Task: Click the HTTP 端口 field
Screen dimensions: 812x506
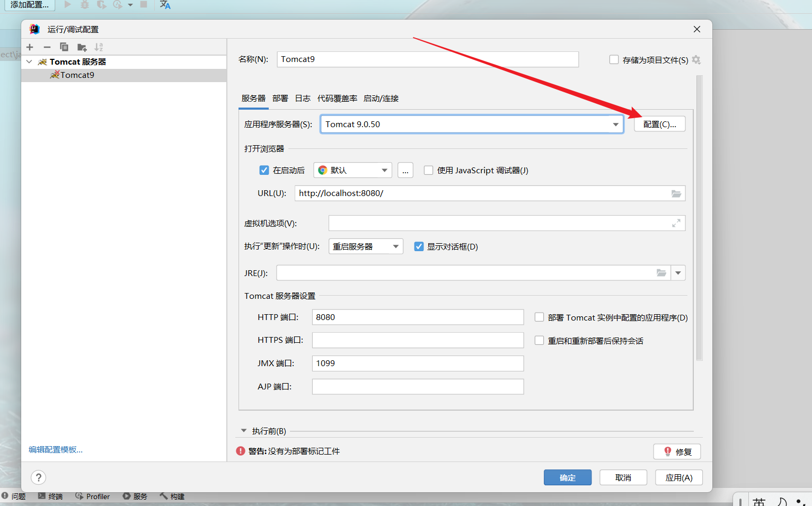Action: coord(418,317)
